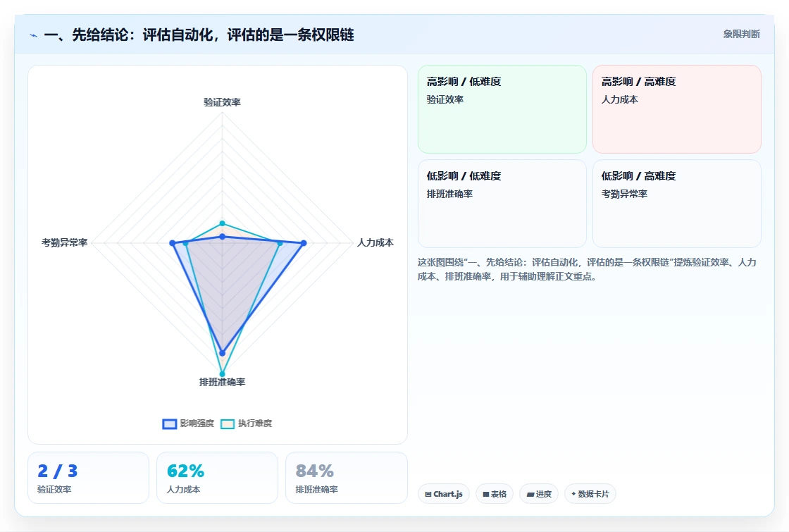The height and width of the screenshot is (532, 789).
Task: Click the description paragraph starting 这张图围绕
Action: point(587,269)
